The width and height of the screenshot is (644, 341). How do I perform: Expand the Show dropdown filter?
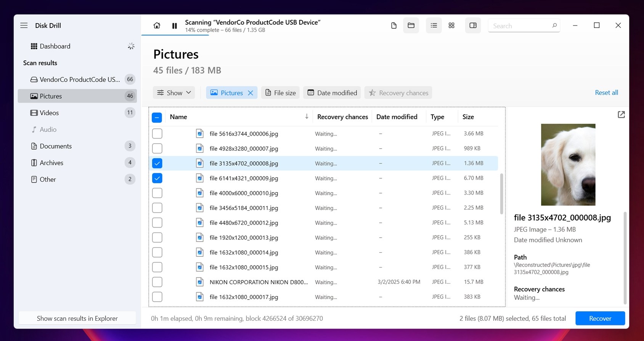tap(174, 93)
